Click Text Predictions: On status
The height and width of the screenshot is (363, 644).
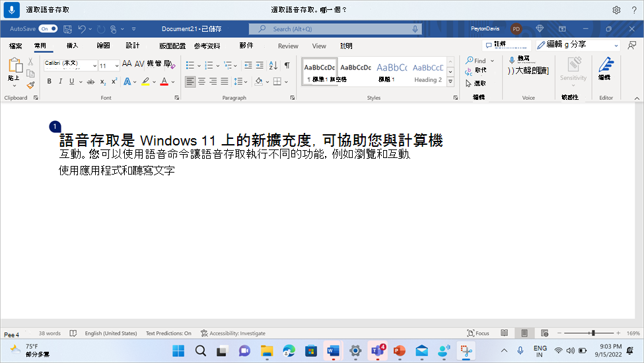(168, 333)
